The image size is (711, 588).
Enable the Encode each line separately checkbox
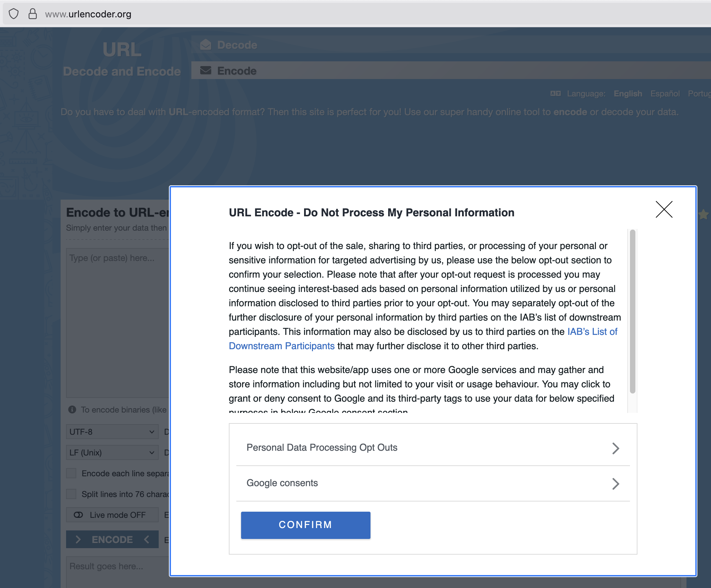(x=72, y=473)
